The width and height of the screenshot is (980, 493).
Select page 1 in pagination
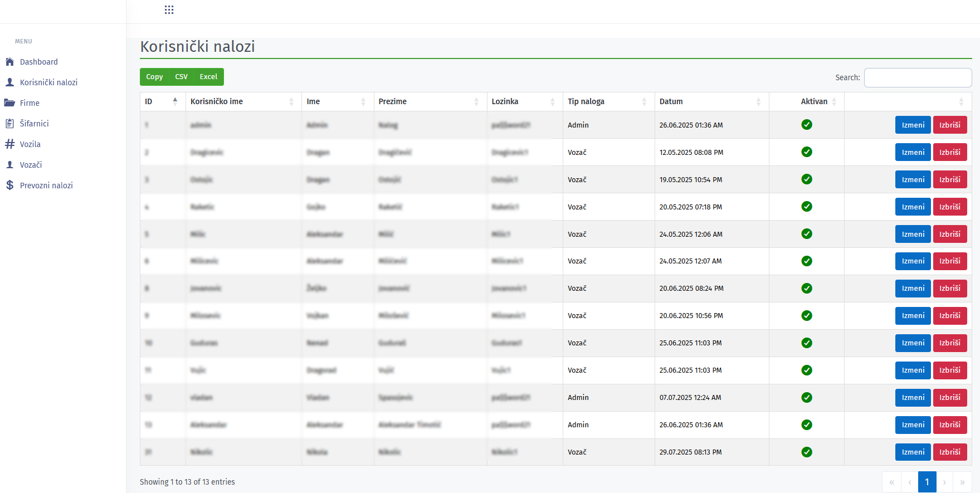[927, 482]
